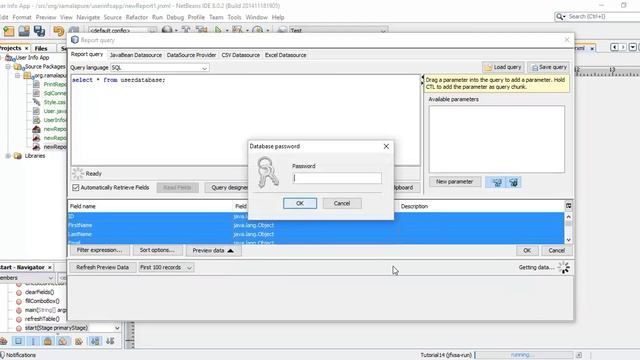Collapse the Preview data panel arrow button
The height and width of the screenshot is (360, 640).
coord(213,250)
